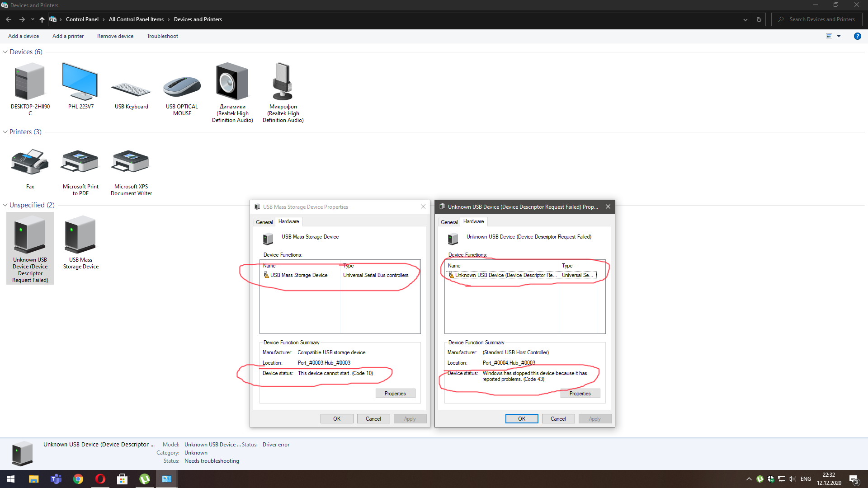Switch to General tab in Unknown USB Device dialog

(449, 222)
